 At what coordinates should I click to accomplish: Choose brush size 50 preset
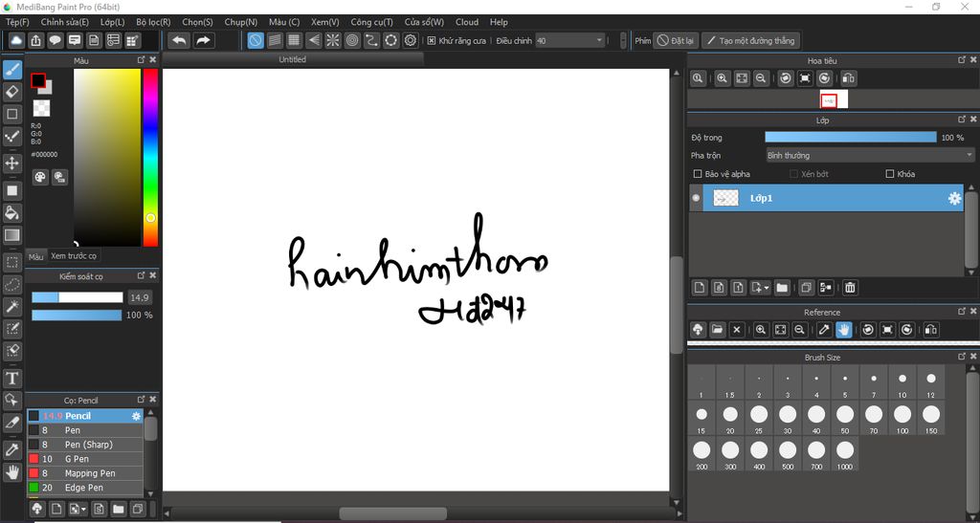(x=845, y=418)
